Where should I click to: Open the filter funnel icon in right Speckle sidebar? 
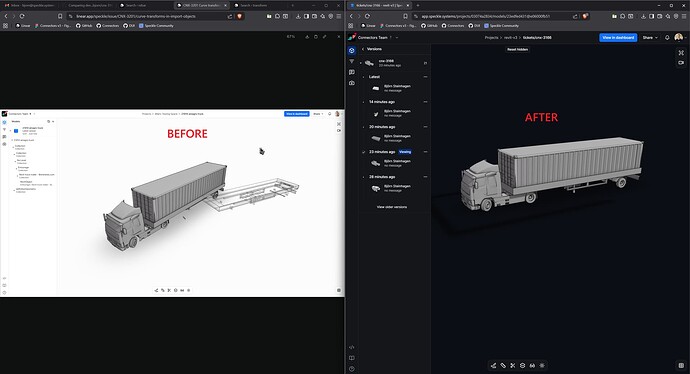tap(352, 61)
